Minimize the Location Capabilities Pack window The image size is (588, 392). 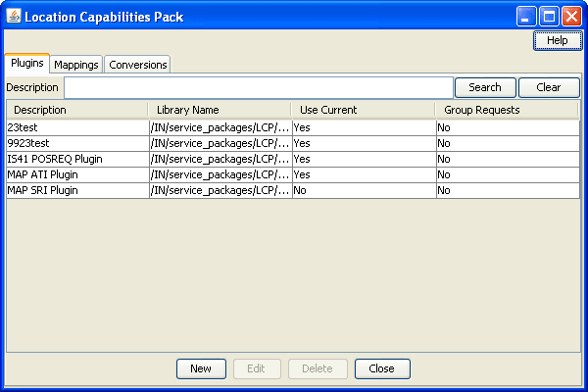(525, 17)
